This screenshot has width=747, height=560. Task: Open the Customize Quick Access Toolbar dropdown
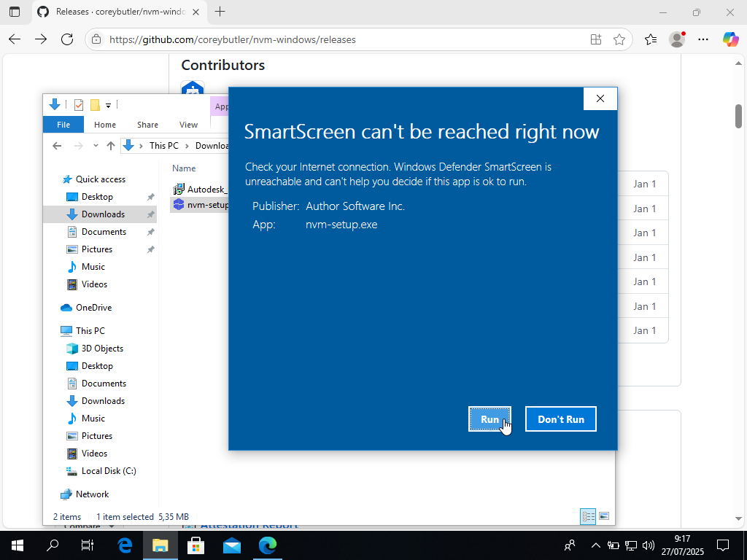(x=108, y=106)
